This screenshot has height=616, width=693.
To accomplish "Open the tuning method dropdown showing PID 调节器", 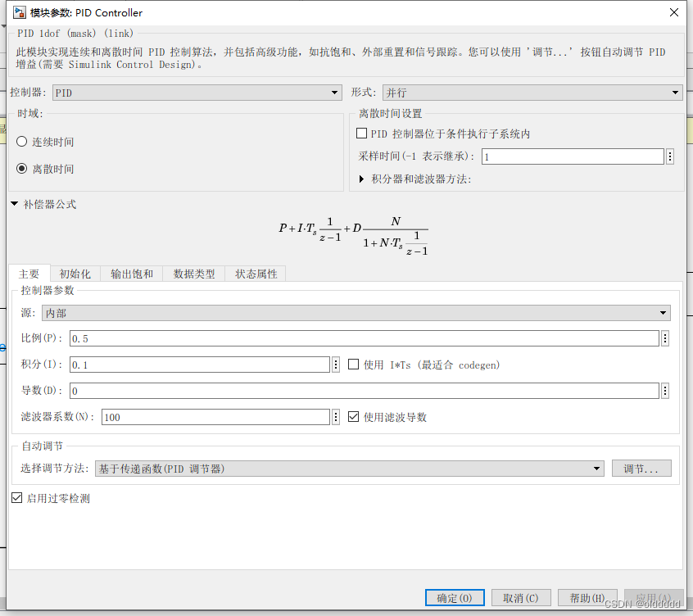I will [597, 468].
